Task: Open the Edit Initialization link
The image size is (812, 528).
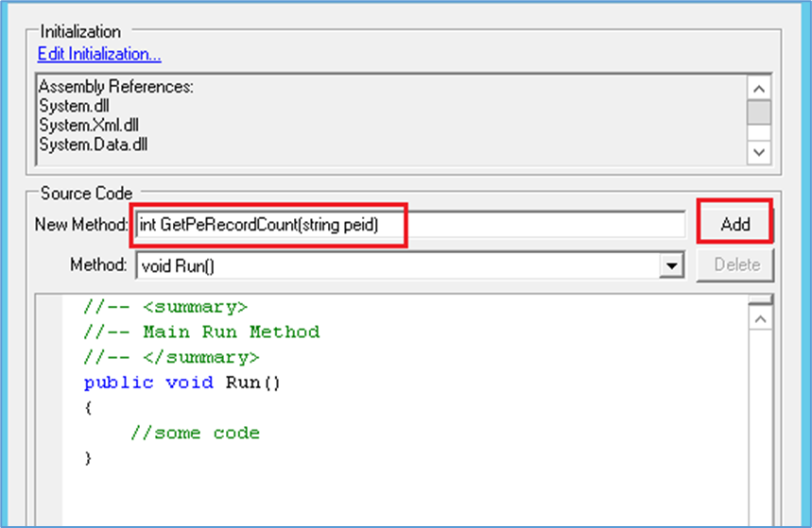Action: (99, 54)
